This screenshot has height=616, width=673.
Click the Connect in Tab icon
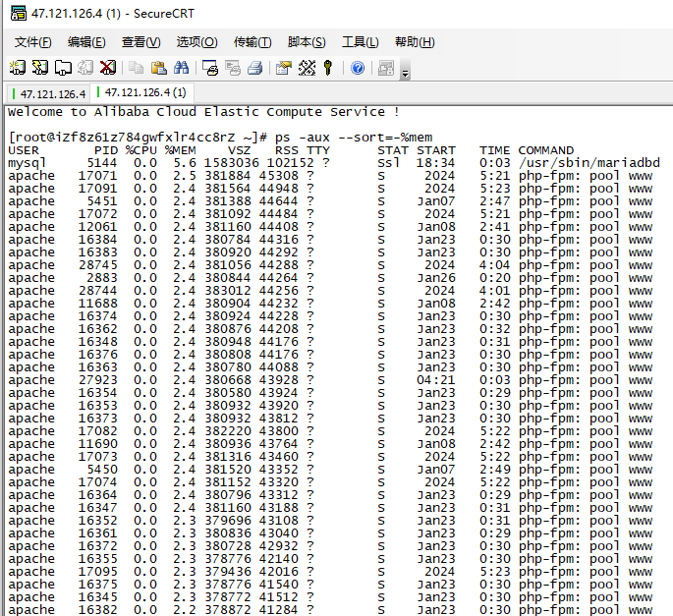point(63,68)
